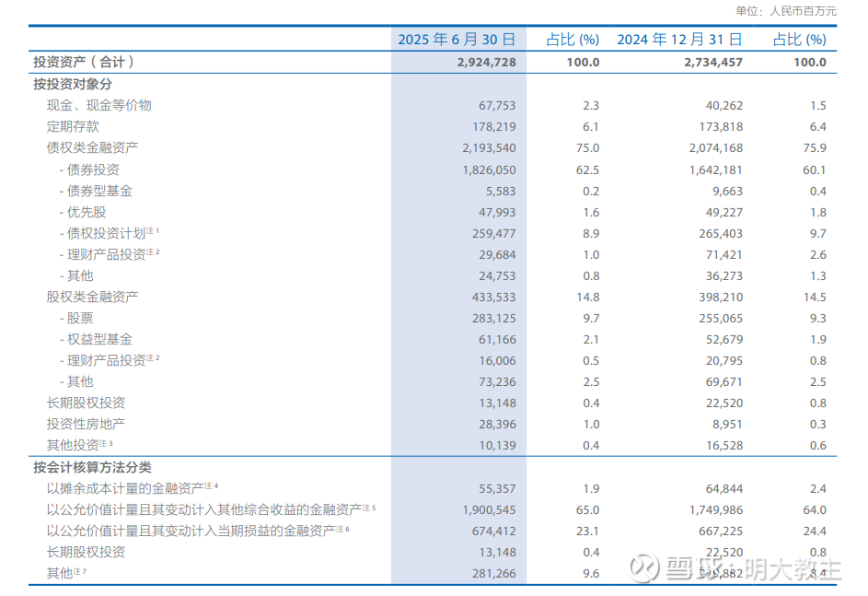Image resolution: width=868 pixels, height=596 pixels.
Task: Select the percentage 62.5
Action: coord(587,170)
